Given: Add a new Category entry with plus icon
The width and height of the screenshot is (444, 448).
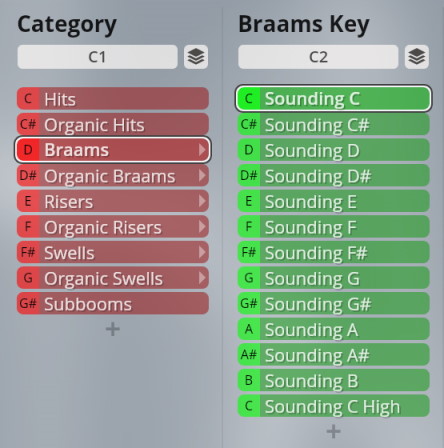Looking at the screenshot, I should [x=113, y=329].
